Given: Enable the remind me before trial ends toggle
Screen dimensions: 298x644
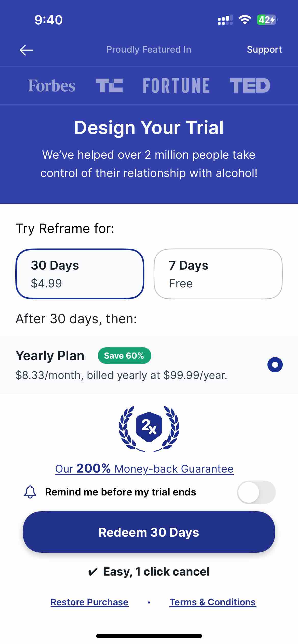Looking at the screenshot, I should (256, 492).
